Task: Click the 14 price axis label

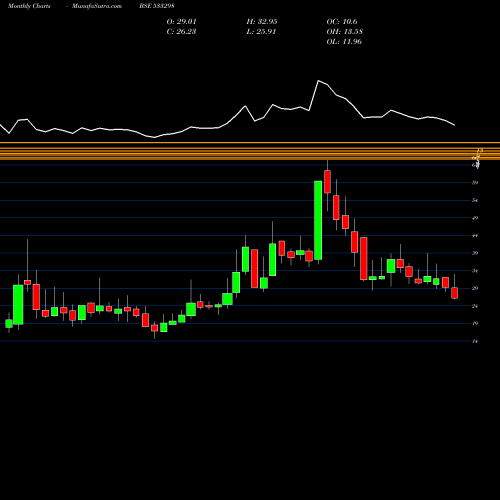Action: pyautogui.click(x=475, y=341)
